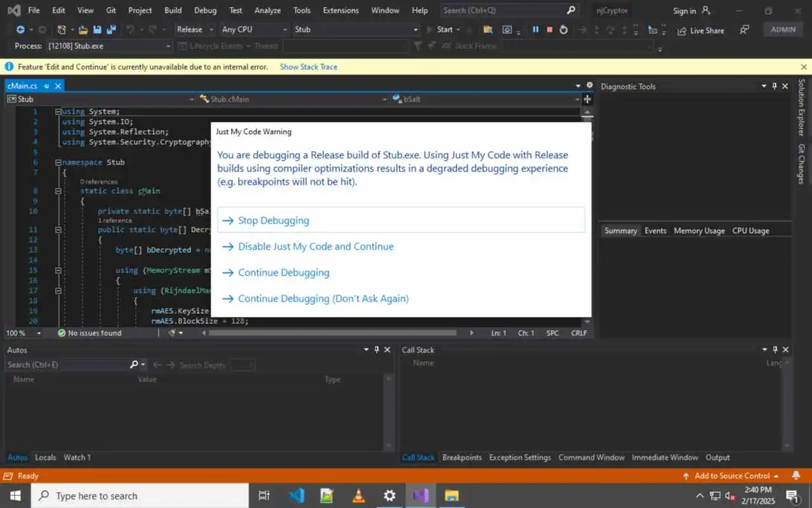The image size is (812, 508).
Task: Click the Restart debugging icon
Action: pyautogui.click(x=563, y=29)
